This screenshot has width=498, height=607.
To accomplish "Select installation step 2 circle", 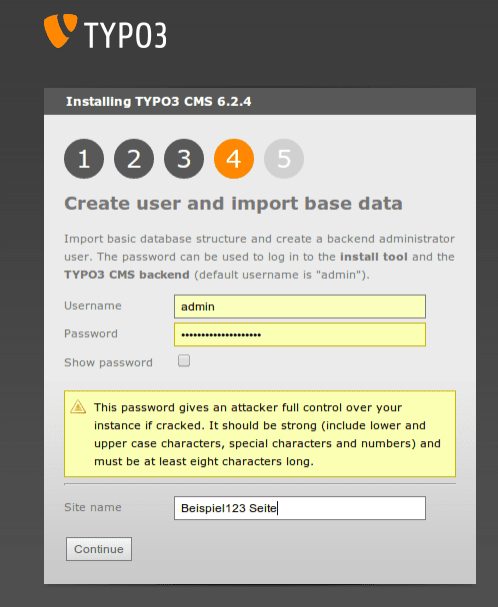I will pos(134,159).
